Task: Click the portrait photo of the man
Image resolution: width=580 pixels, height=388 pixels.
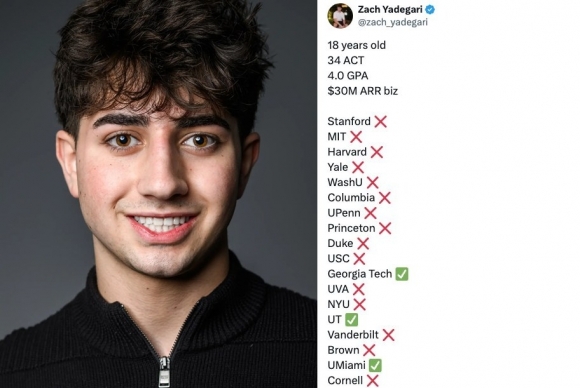Action: pyautogui.click(x=158, y=194)
